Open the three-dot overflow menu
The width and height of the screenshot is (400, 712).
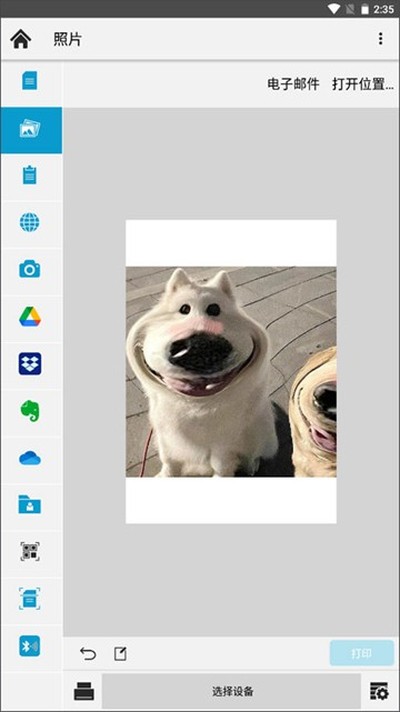tap(380, 39)
